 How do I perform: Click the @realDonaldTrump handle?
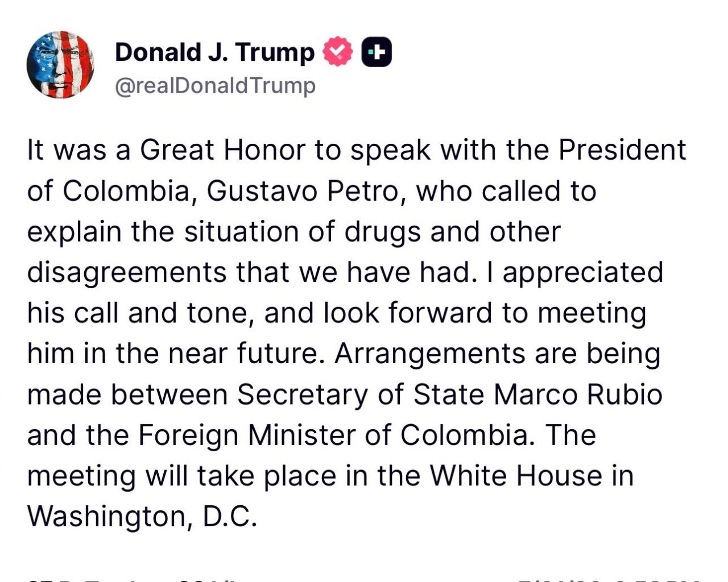[215, 86]
